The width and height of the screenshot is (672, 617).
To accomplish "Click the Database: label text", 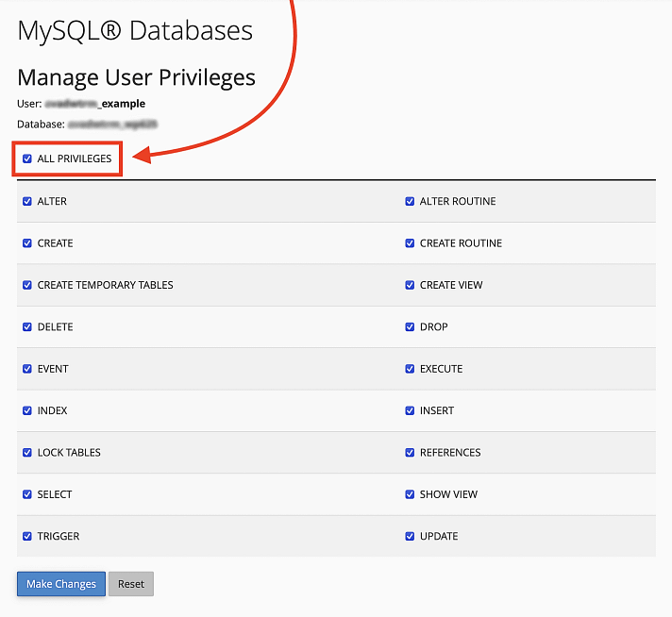I will 42,125.
